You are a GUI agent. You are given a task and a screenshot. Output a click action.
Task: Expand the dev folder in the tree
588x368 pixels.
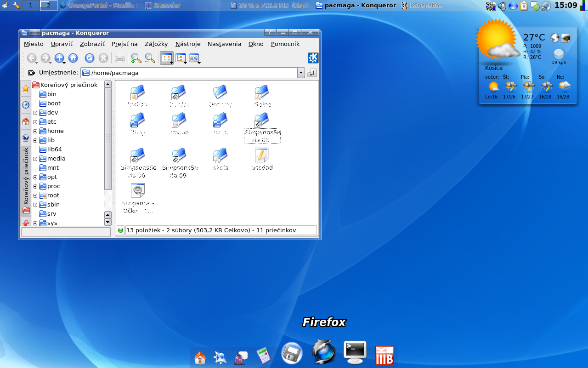point(35,113)
